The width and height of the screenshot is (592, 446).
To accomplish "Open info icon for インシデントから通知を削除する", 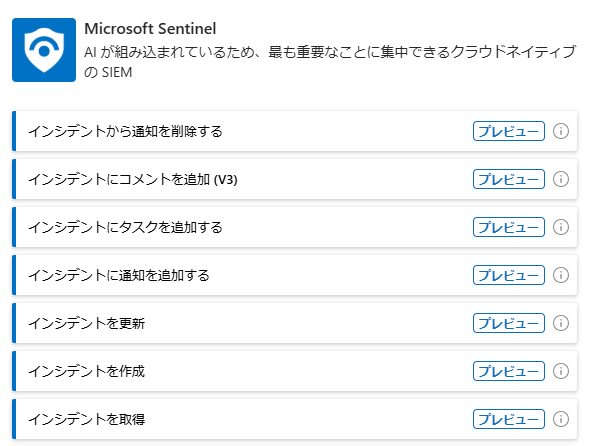I will (x=561, y=131).
